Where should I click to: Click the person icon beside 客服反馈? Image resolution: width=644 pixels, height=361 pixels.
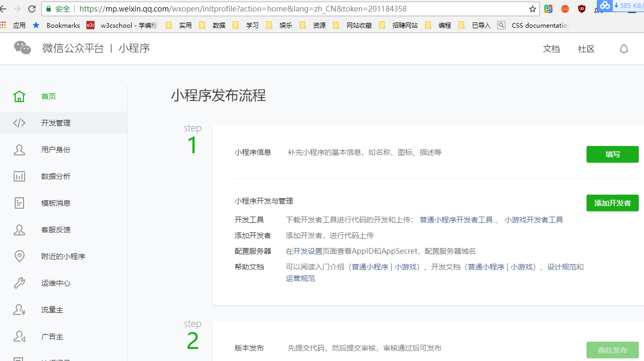[x=19, y=230]
